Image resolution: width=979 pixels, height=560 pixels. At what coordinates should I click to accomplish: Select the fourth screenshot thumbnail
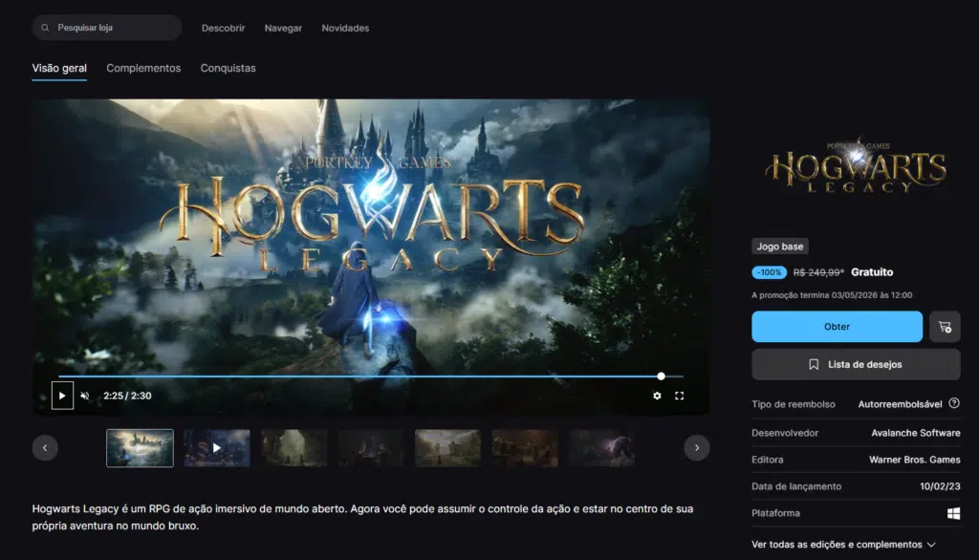[x=371, y=447]
